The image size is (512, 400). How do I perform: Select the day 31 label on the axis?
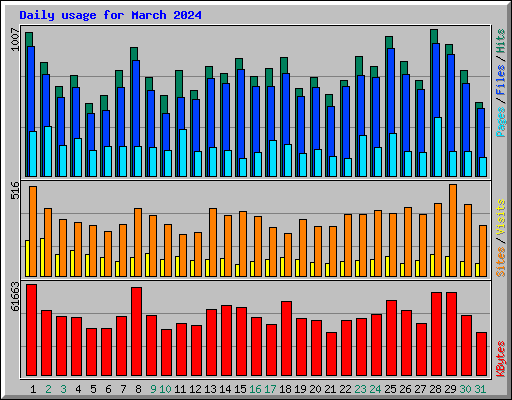pos(480,389)
